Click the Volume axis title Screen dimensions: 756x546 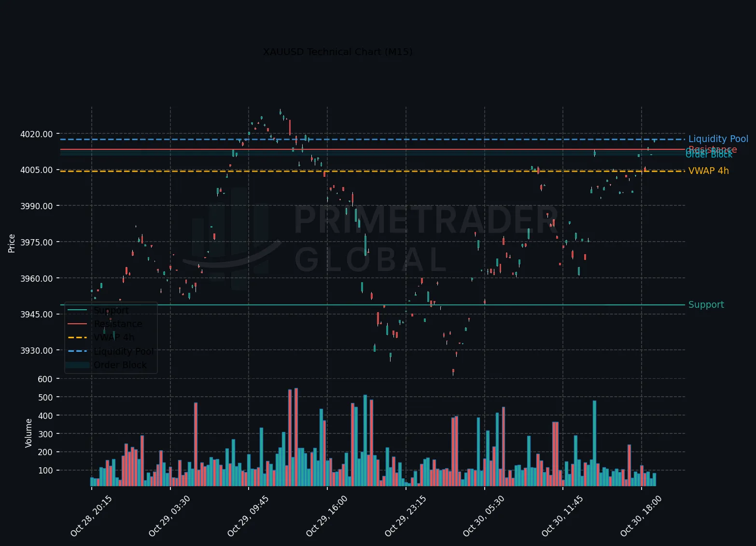coord(28,433)
